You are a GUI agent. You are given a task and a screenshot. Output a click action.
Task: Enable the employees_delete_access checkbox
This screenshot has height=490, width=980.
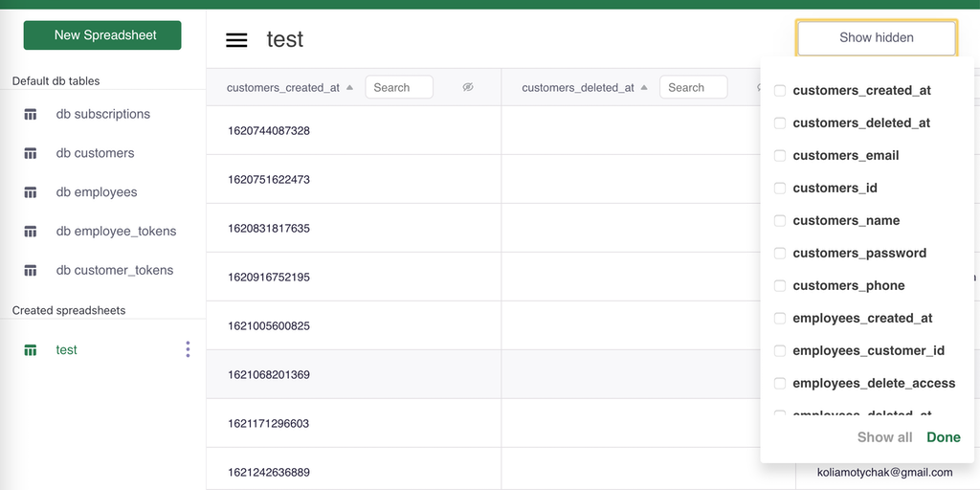[780, 383]
